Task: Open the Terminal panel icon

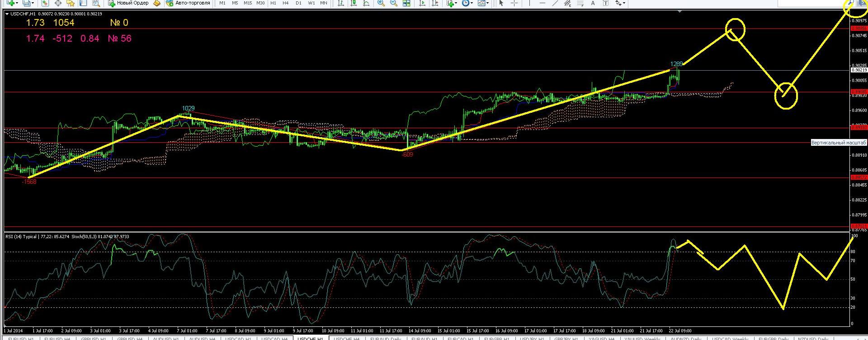Action: tap(83, 3)
